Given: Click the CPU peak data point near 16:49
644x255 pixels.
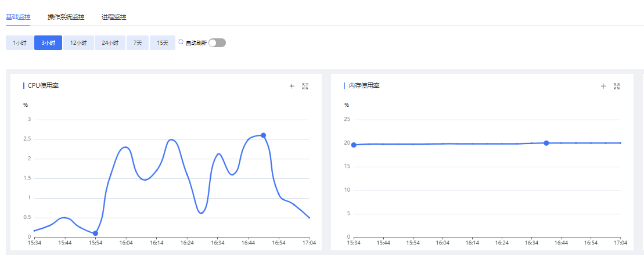Looking at the screenshot, I should pos(263,135).
